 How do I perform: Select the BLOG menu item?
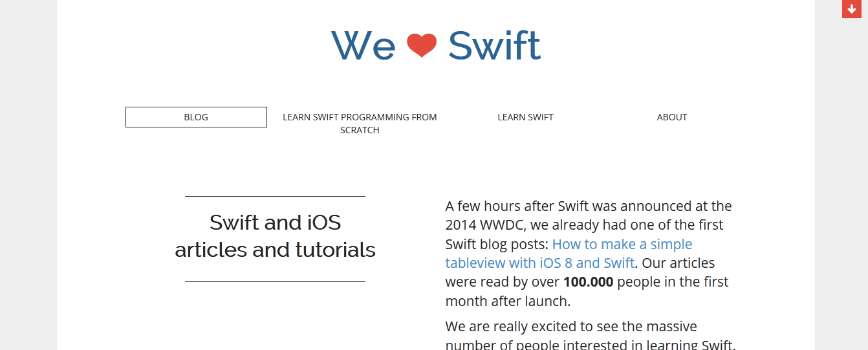click(x=196, y=117)
